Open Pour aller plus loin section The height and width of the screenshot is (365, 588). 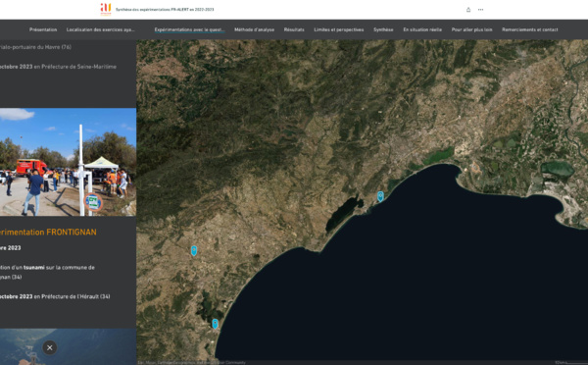coord(471,29)
